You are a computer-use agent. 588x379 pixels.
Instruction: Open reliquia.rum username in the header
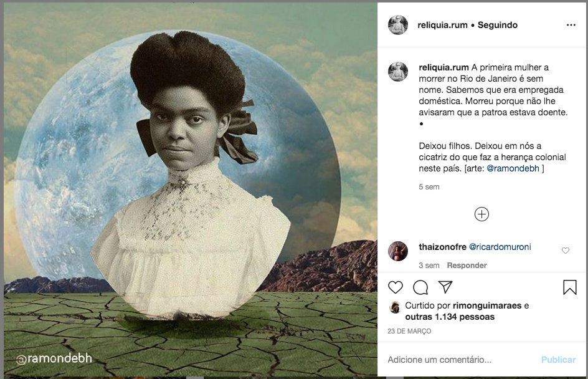(x=442, y=25)
